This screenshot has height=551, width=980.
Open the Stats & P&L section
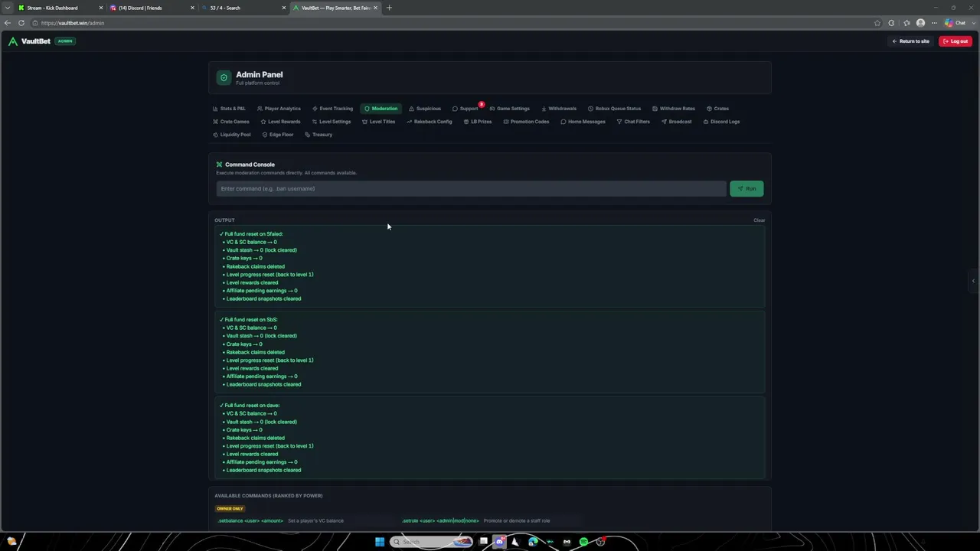(x=229, y=109)
